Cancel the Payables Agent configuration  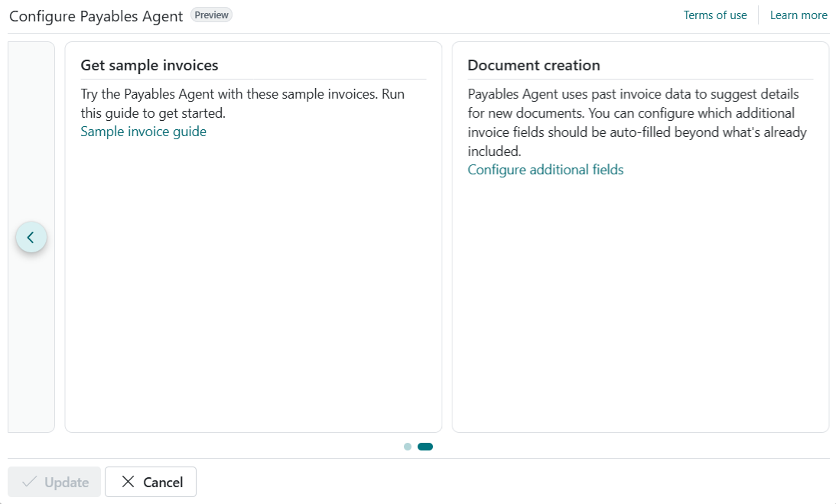pyautogui.click(x=150, y=482)
